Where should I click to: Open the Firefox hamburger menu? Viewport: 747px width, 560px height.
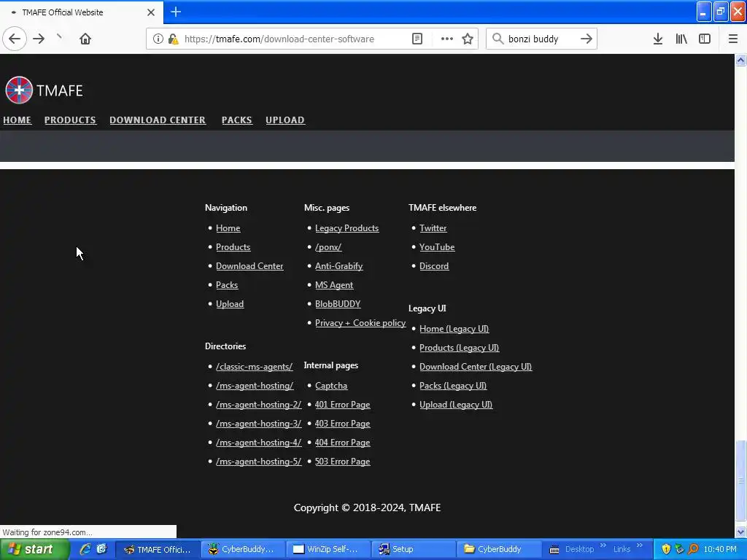(732, 39)
